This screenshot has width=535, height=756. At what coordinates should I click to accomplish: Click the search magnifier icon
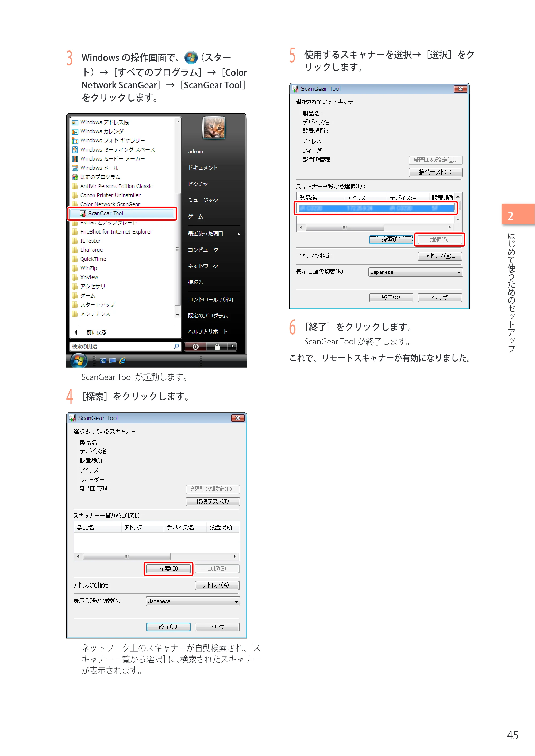(176, 346)
